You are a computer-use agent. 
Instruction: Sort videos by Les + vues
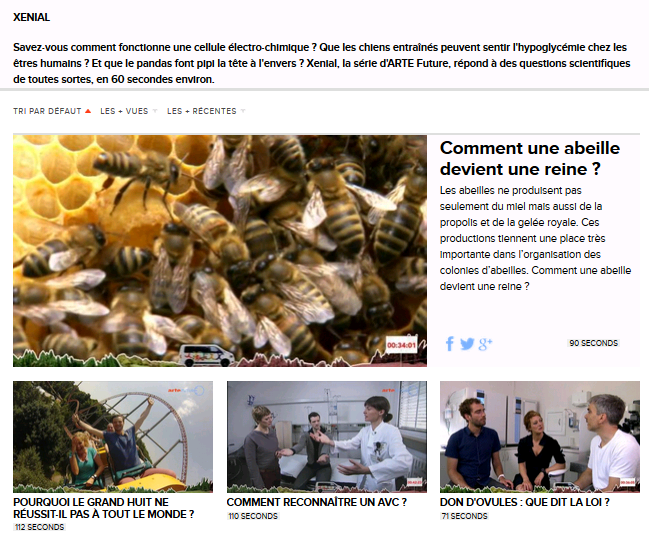(x=124, y=111)
